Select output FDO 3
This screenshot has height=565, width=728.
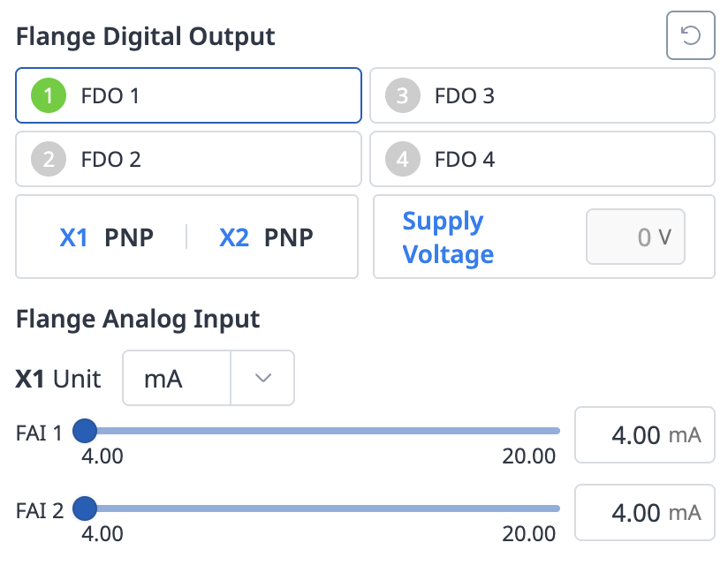[542, 95]
